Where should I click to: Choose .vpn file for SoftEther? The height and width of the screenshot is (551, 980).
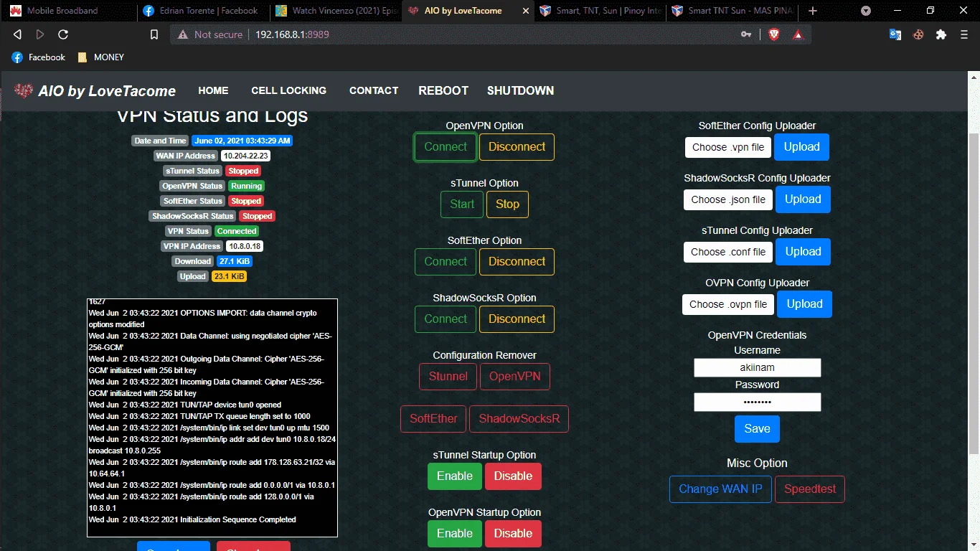point(728,147)
